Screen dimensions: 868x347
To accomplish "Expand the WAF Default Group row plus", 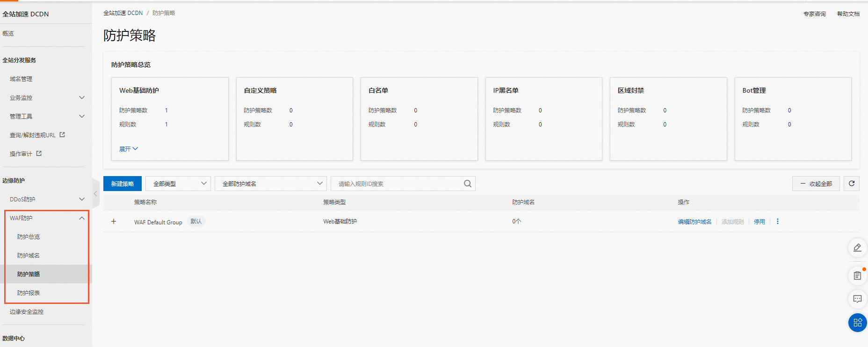I will 114,221.
